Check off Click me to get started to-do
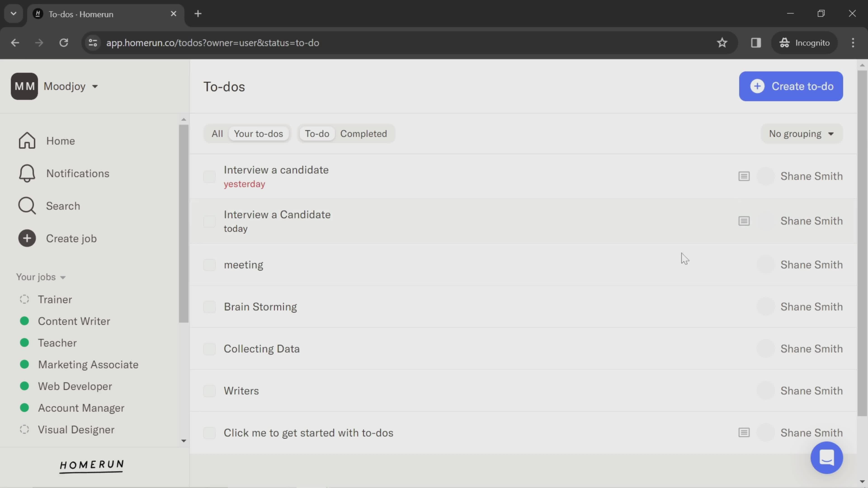This screenshot has height=488, width=868. 209,433
